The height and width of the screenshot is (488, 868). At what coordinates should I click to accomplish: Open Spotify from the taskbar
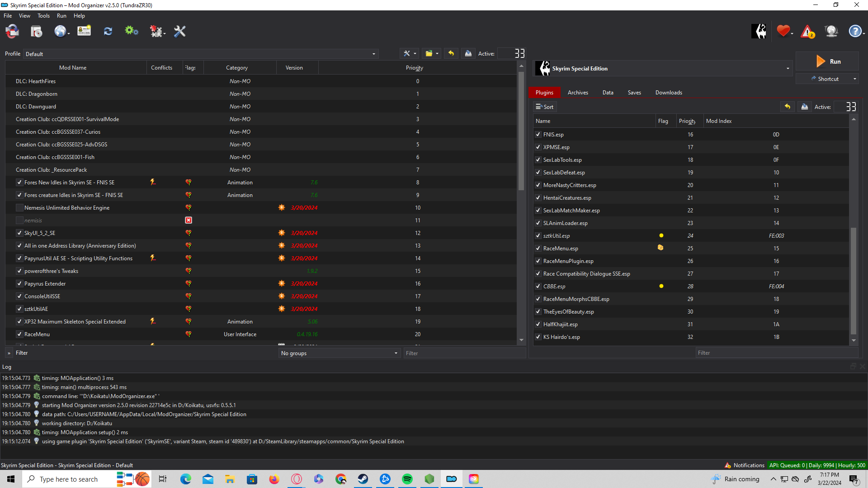pos(407,479)
